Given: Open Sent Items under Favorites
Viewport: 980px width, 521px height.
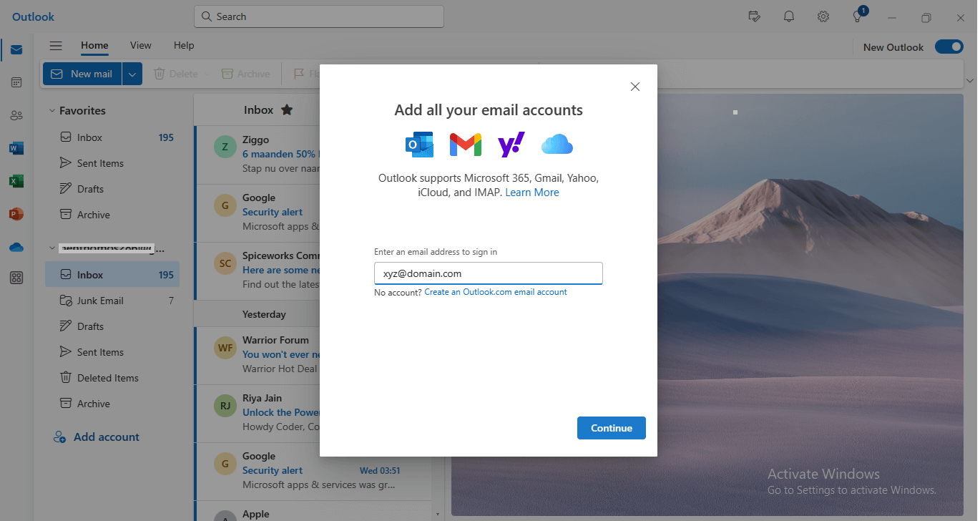Looking at the screenshot, I should (x=112, y=163).
